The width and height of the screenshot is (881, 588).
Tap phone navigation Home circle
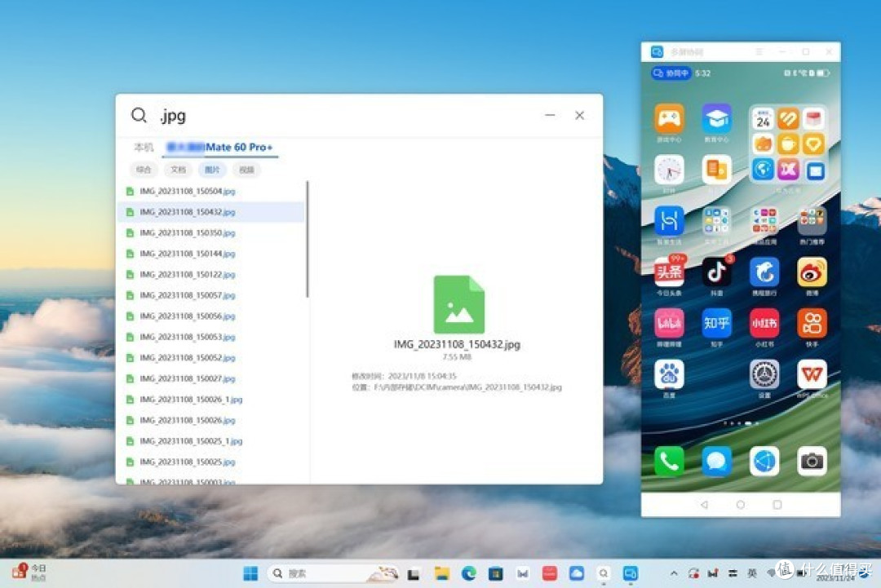[741, 505]
